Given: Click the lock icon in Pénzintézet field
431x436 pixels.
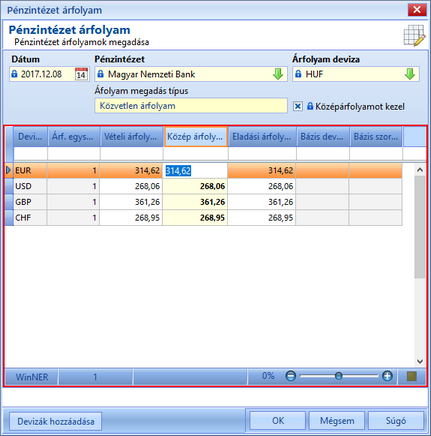Looking at the screenshot, I should tap(100, 74).
